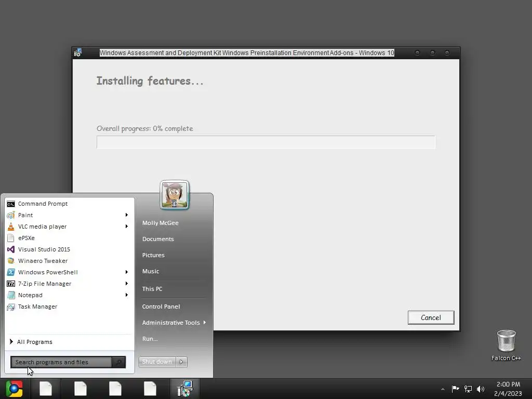The image size is (532, 399).
Task: Click the Start orb on the taskbar
Action: (x=14, y=389)
